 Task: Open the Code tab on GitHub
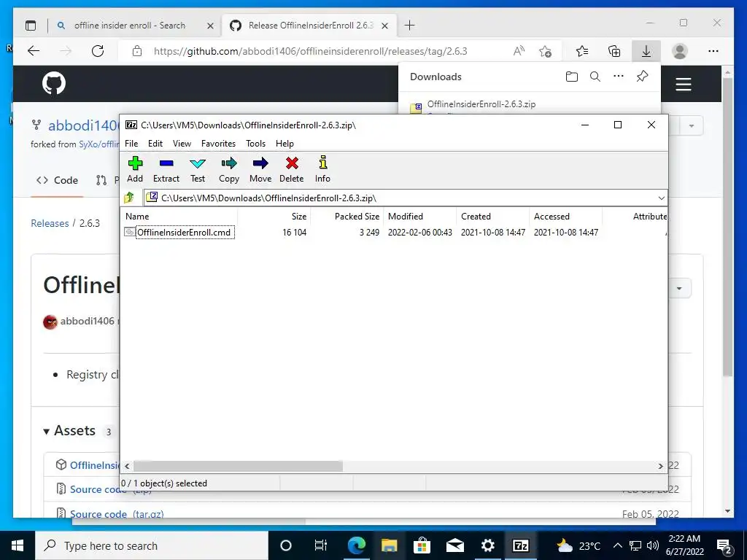(x=57, y=181)
